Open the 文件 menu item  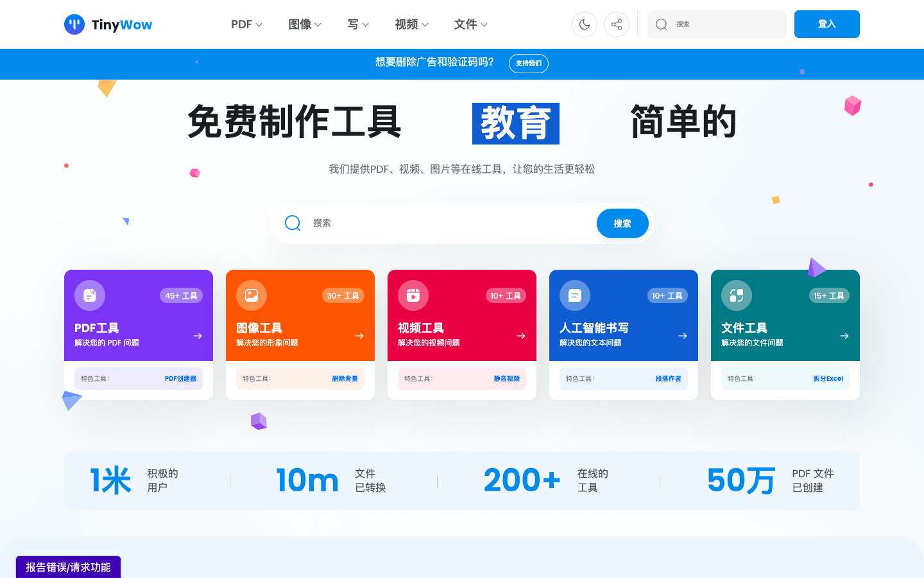(x=470, y=24)
